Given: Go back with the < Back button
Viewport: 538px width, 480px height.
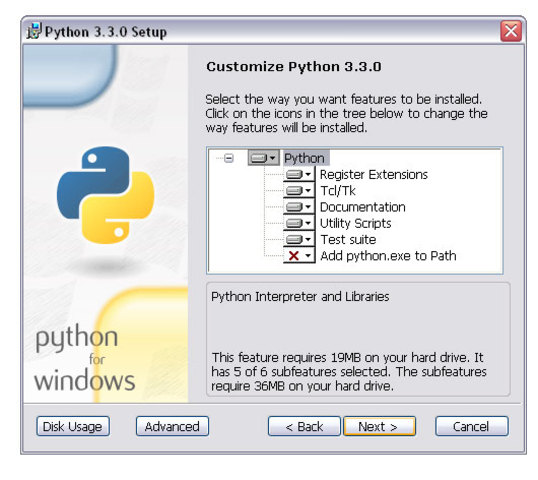Looking at the screenshot, I should [304, 426].
